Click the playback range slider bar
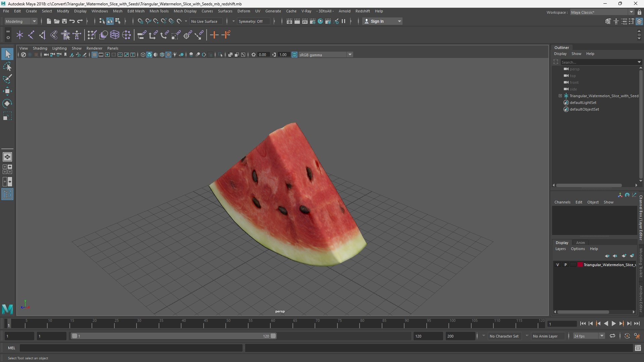The image size is (644, 362). (x=174, y=336)
